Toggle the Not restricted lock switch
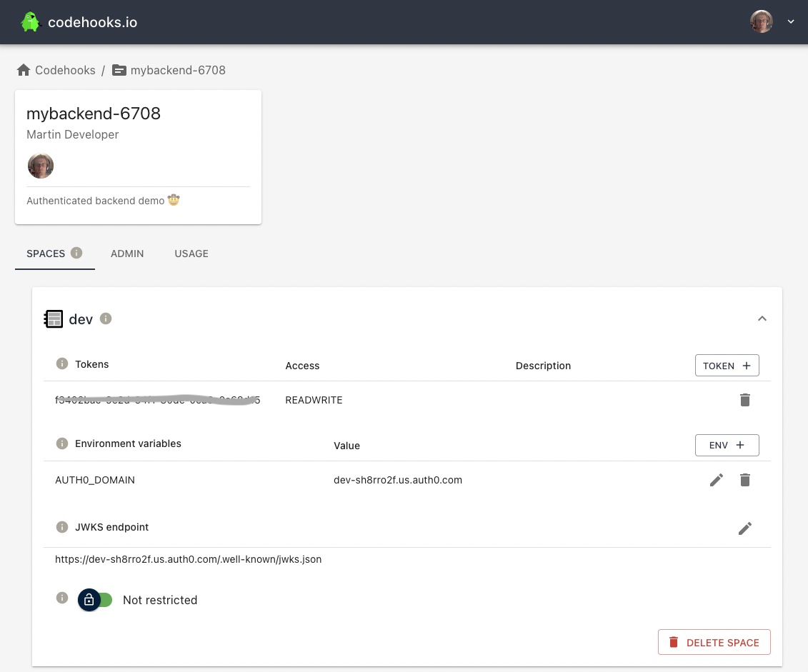808x672 pixels. [95, 600]
